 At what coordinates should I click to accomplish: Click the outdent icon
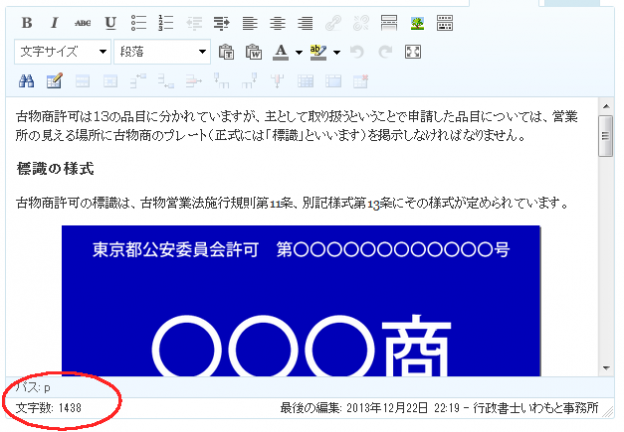[x=194, y=23]
